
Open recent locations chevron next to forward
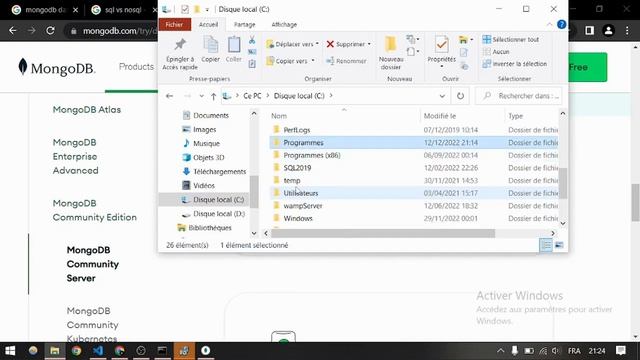[201, 96]
